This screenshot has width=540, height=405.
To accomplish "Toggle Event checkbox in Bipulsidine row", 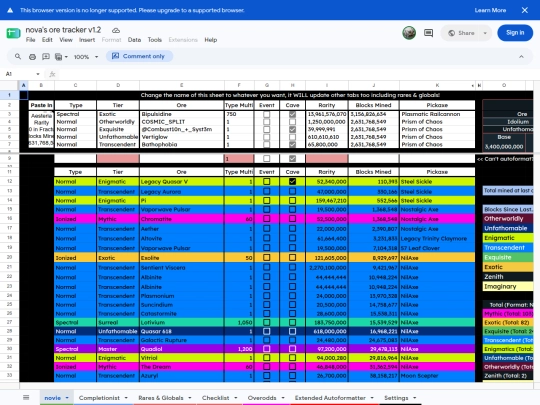I will [267, 114].
